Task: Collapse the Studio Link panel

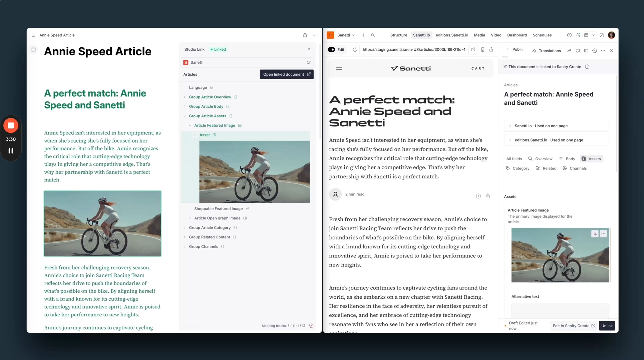Action: click(x=309, y=49)
